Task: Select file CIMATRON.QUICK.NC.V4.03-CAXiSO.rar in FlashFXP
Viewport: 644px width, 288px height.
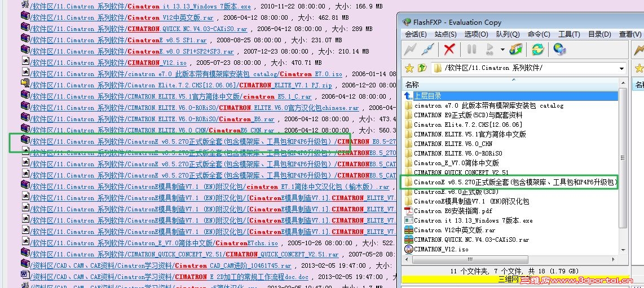Action: coord(471,240)
